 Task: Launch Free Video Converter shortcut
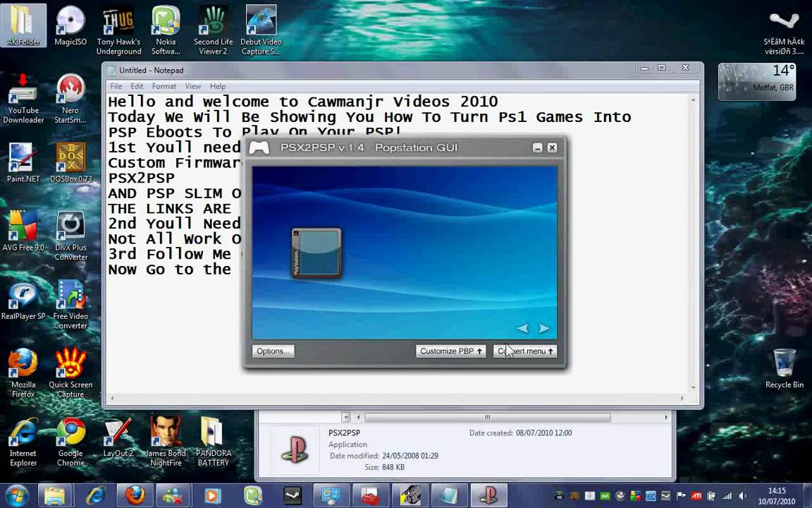pos(70,305)
